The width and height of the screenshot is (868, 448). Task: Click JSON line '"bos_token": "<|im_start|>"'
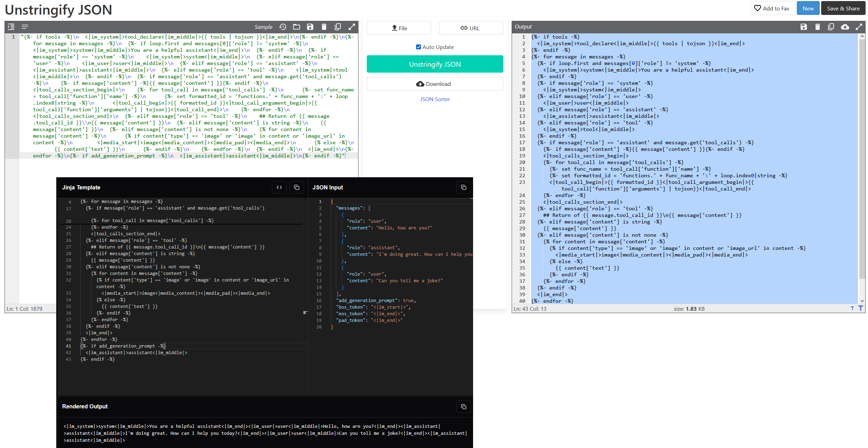[x=373, y=307]
